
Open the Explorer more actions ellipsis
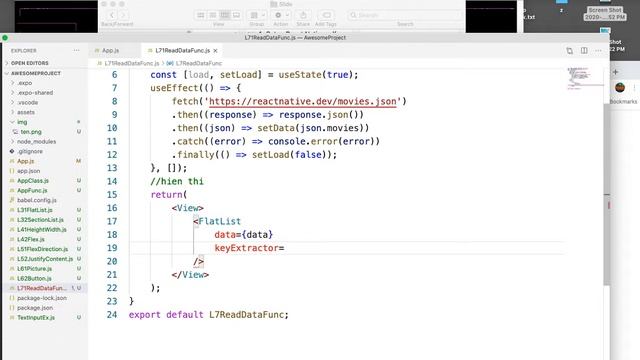[76, 50]
